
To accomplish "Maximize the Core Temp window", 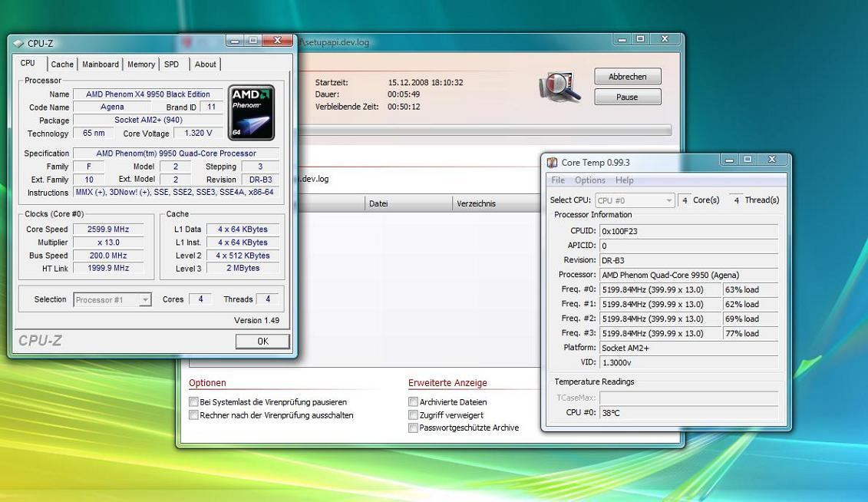I will [x=748, y=160].
